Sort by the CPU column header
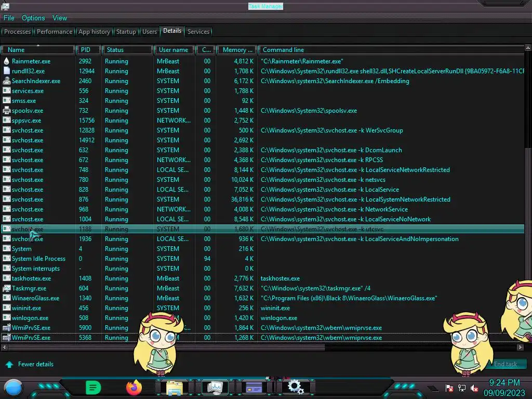The image size is (532, 399). pyautogui.click(x=206, y=50)
